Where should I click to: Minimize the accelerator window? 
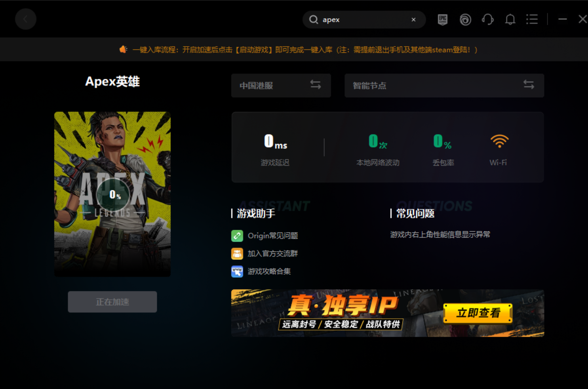[563, 19]
